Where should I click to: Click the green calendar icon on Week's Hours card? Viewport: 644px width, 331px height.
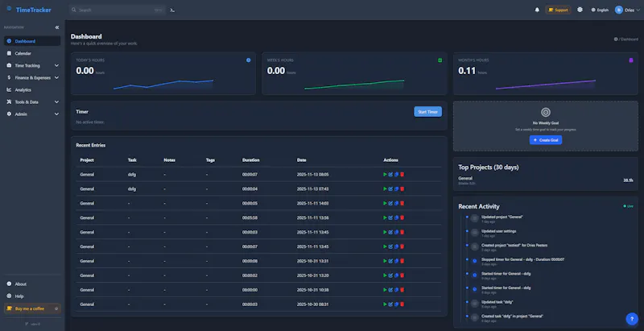[440, 60]
